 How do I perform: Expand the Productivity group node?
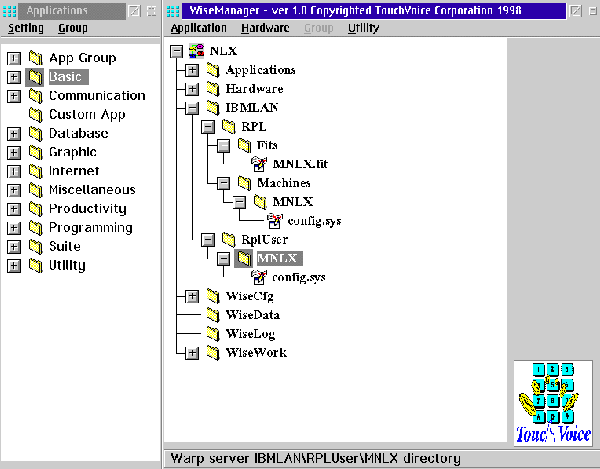(x=14, y=209)
